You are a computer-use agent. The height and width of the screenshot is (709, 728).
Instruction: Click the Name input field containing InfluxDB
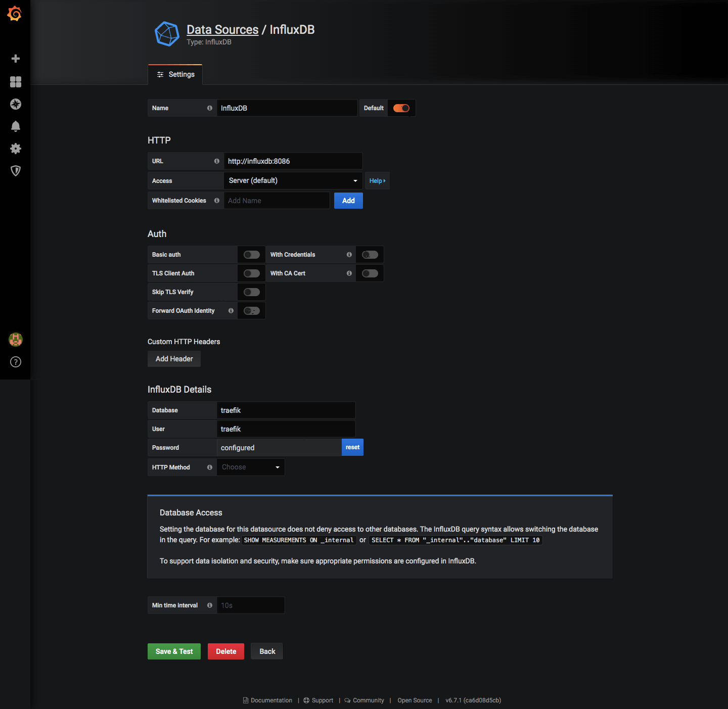pyautogui.click(x=287, y=108)
